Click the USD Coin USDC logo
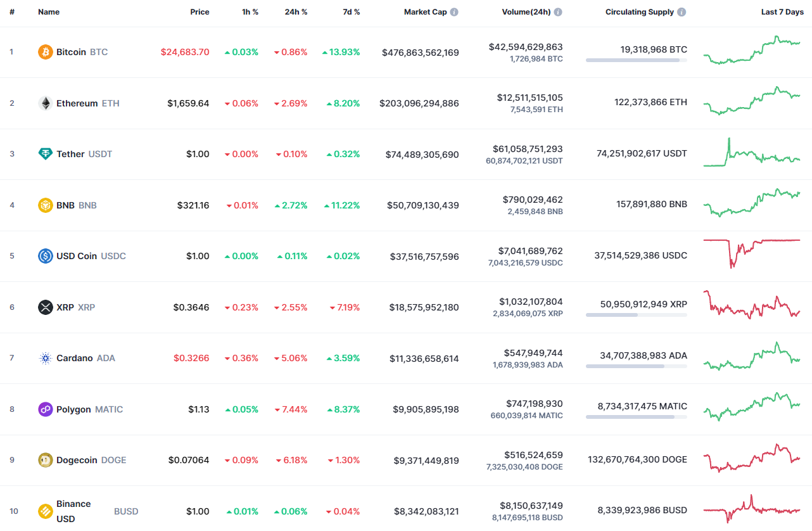812x531 pixels. 44,256
